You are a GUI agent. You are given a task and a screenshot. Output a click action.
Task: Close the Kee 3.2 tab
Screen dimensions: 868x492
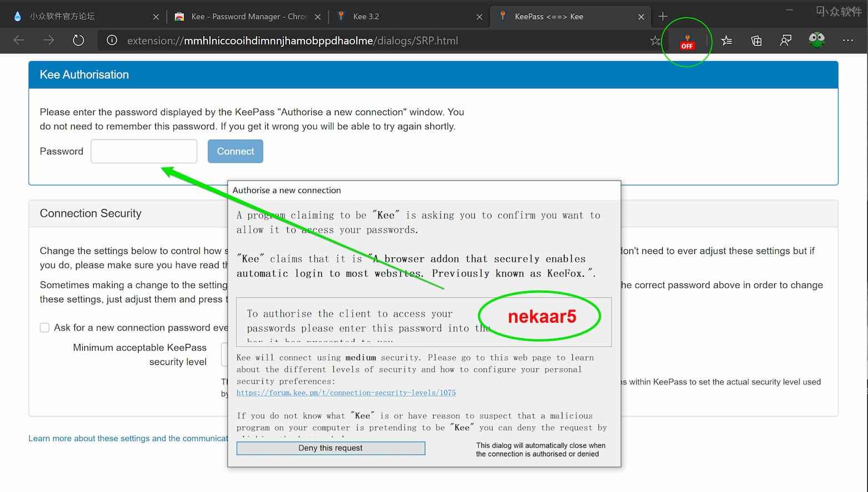[x=479, y=17]
